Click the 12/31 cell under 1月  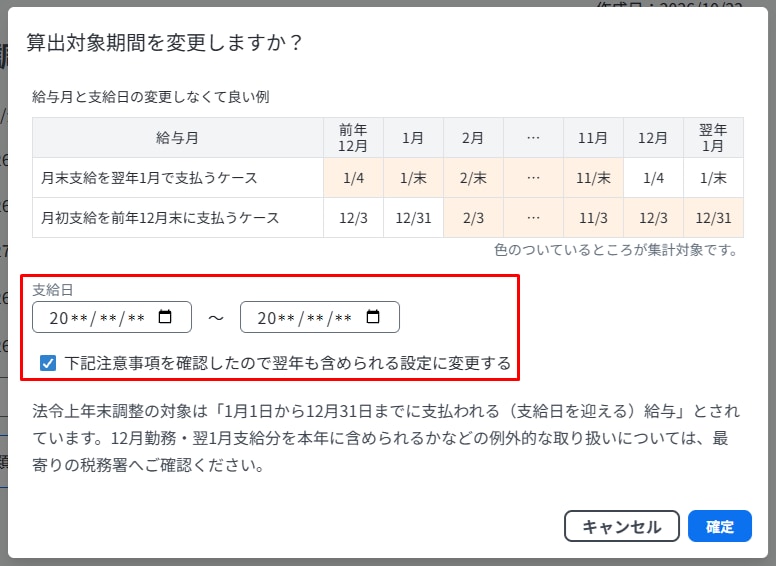413,218
